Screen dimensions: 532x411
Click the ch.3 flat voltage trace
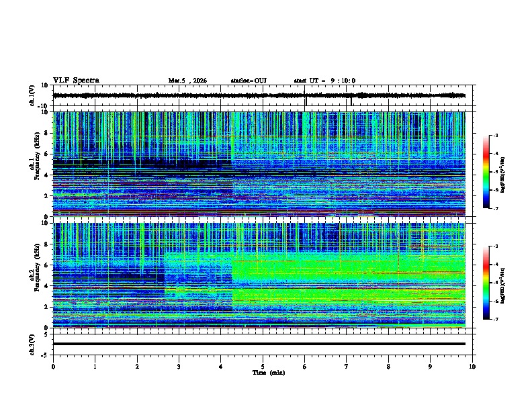[x=259, y=344]
